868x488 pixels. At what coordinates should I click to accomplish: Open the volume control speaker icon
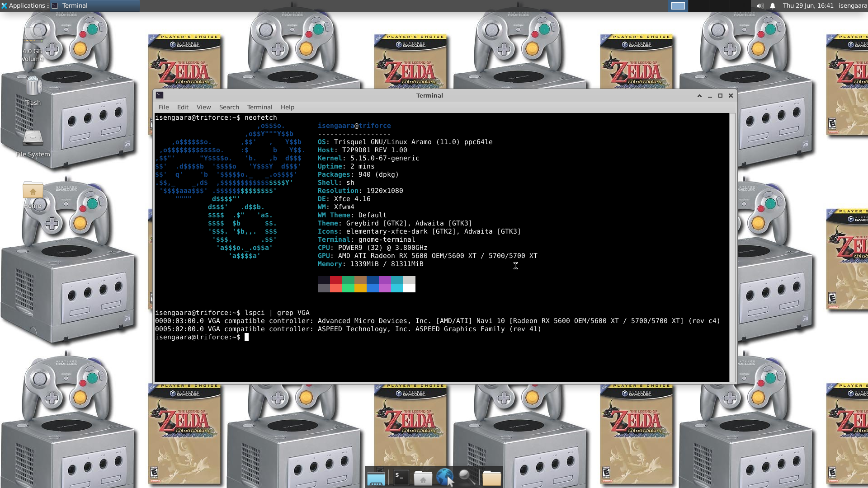(760, 5)
